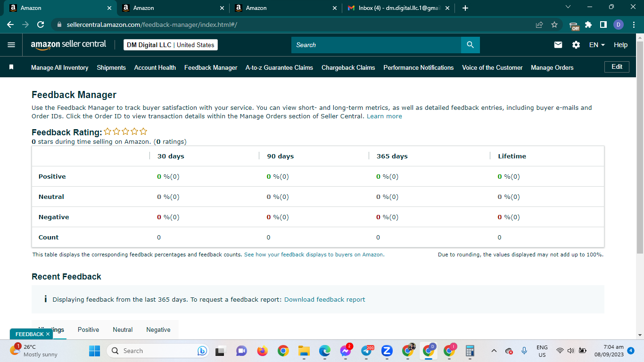644x362 pixels.
Task: Switch to the Gmail Inbox browser tab
Action: [398, 8]
